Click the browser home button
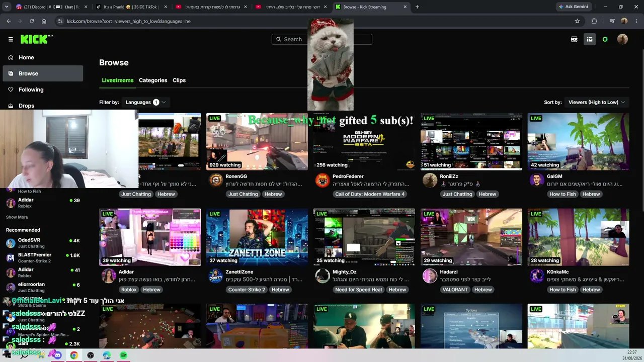 [x=44, y=21]
